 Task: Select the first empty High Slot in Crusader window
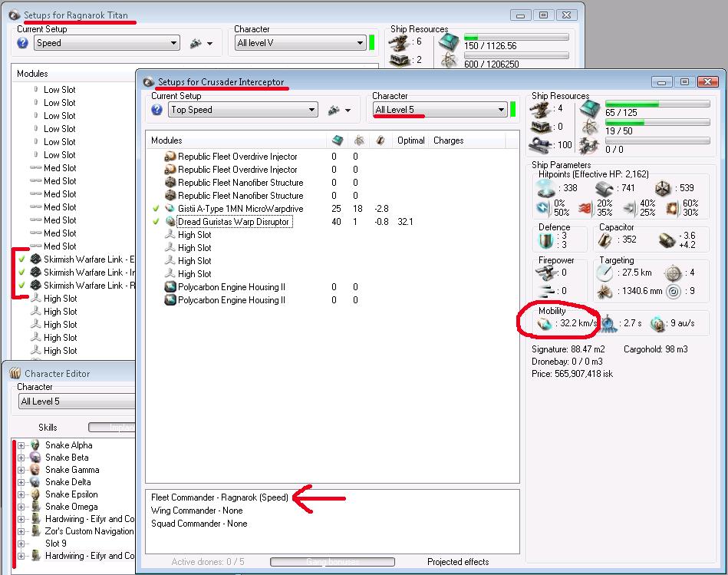click(x=194, y=235)
